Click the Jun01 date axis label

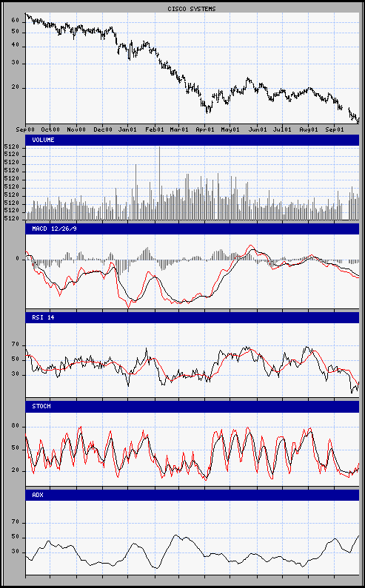[258, 129]
